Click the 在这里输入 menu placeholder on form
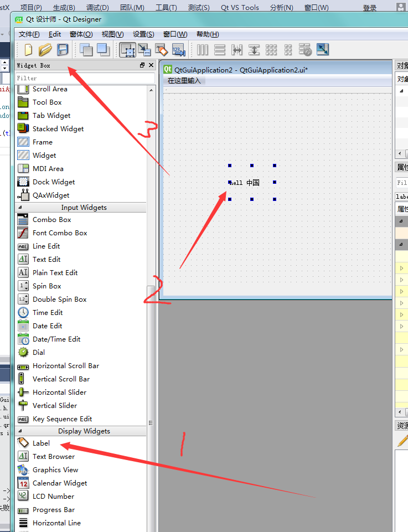This screenshot has width=408, height=532. tap(184, 81)
